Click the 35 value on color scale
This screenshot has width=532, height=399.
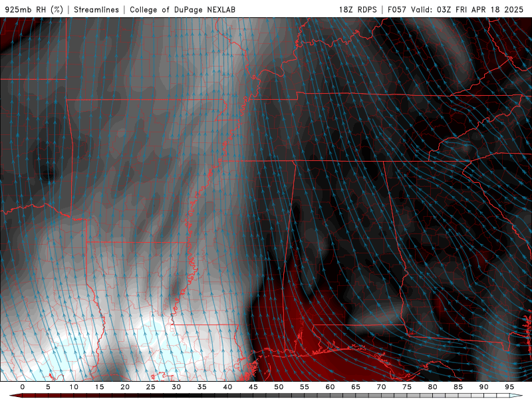202,387
